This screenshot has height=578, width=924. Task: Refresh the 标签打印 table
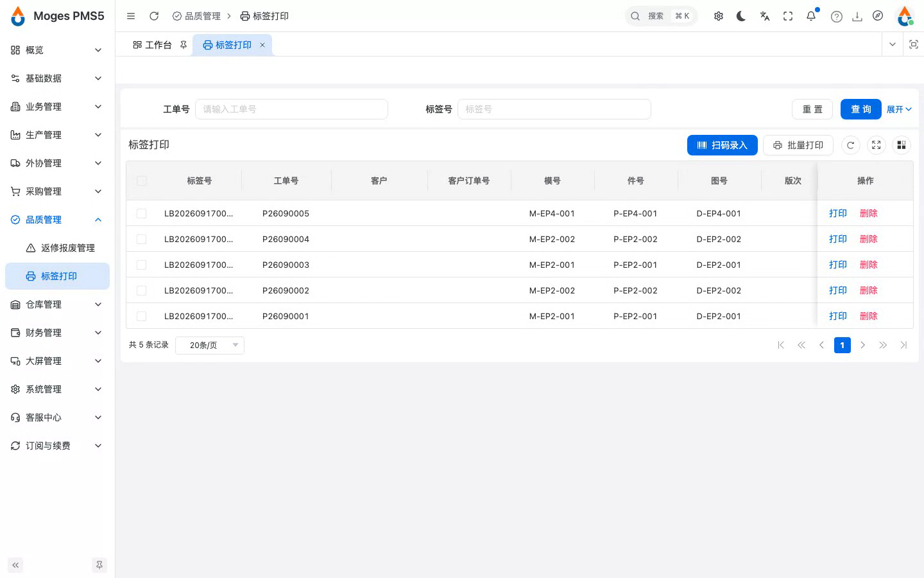click(850, 145)
